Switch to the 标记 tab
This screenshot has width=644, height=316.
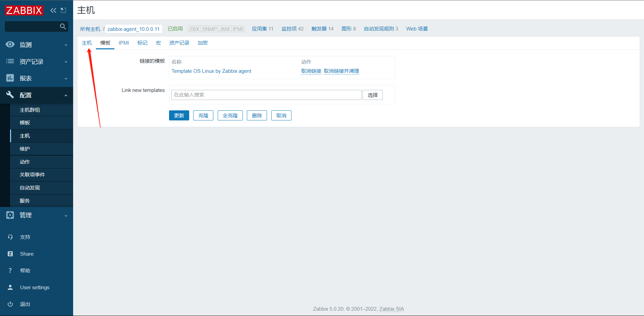pos(142,43)
